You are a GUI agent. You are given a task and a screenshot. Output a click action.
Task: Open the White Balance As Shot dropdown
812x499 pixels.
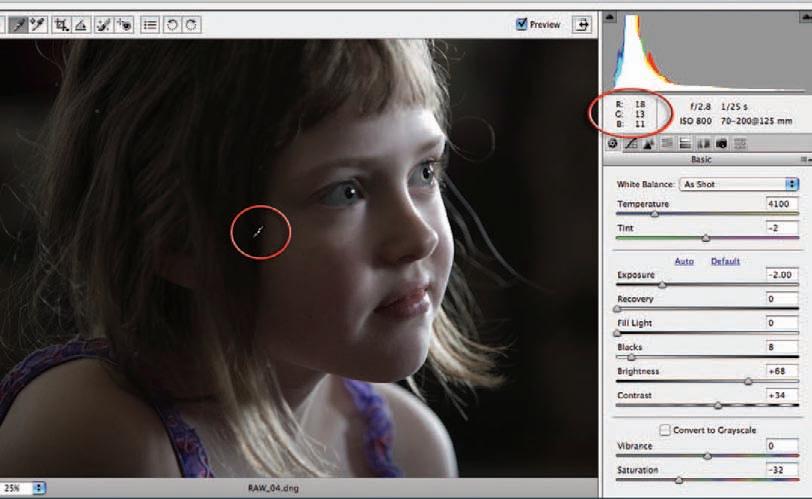click(739, 184)
